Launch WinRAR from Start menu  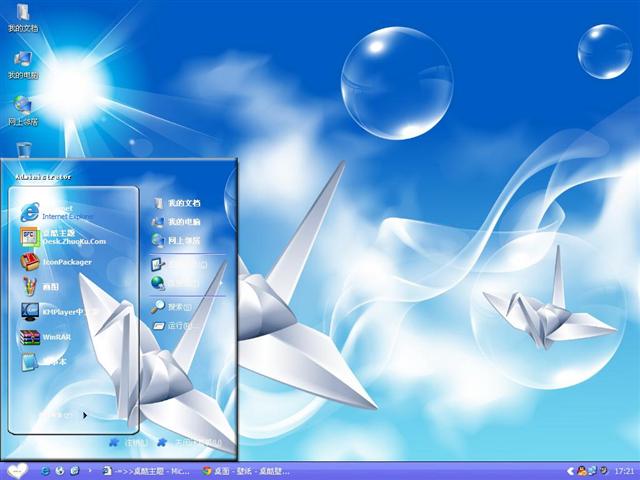(x=45, y=337)
